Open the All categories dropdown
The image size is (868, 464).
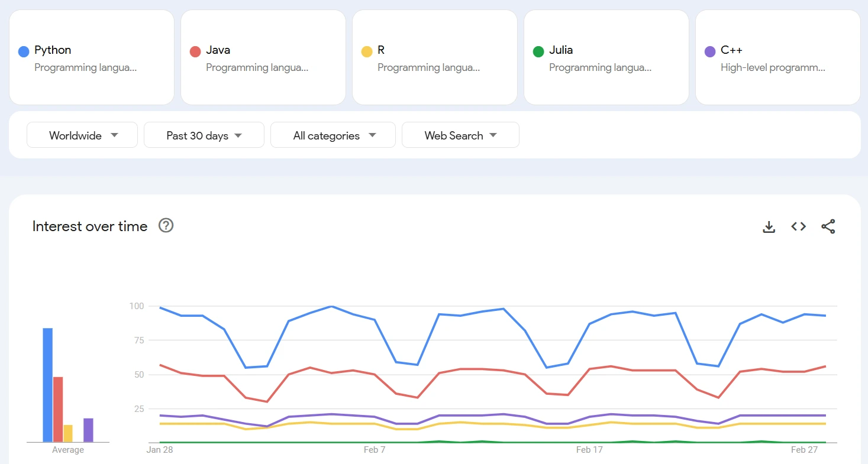click(333, 135)
